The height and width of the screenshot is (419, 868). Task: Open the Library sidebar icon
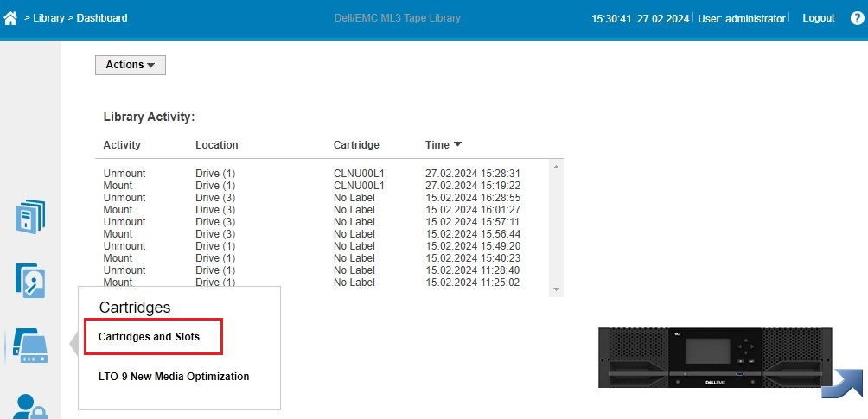(x=30, y=217)
